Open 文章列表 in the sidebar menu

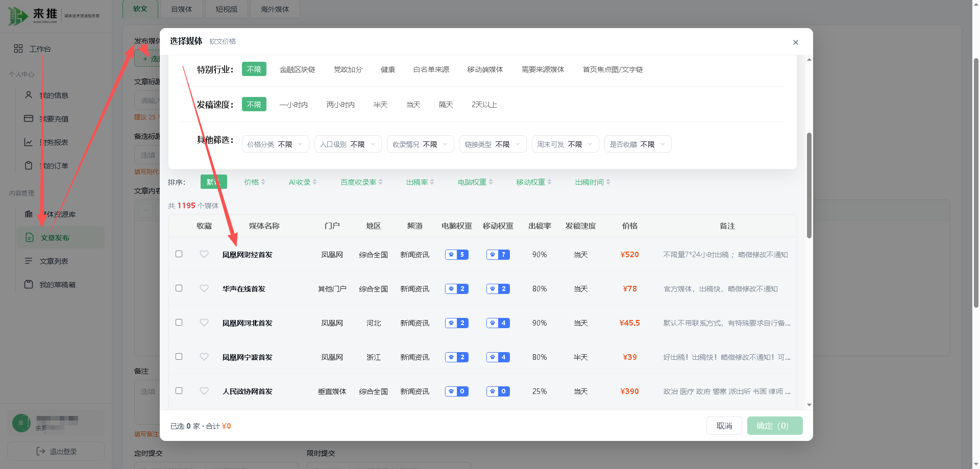tap(60, 261)
